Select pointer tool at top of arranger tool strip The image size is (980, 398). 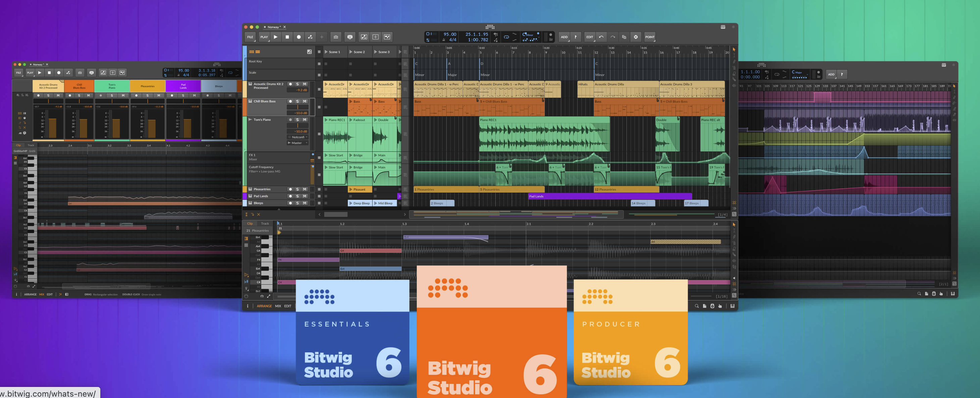(734, 49)
